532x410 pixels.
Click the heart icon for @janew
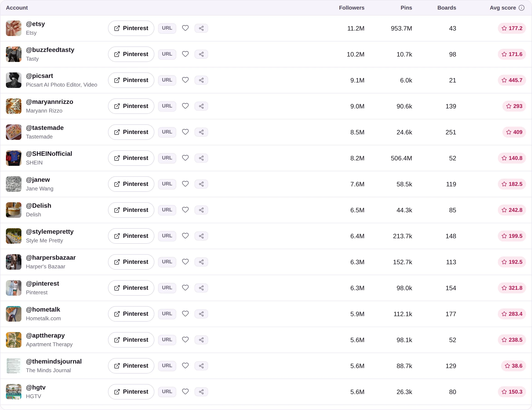185,184
